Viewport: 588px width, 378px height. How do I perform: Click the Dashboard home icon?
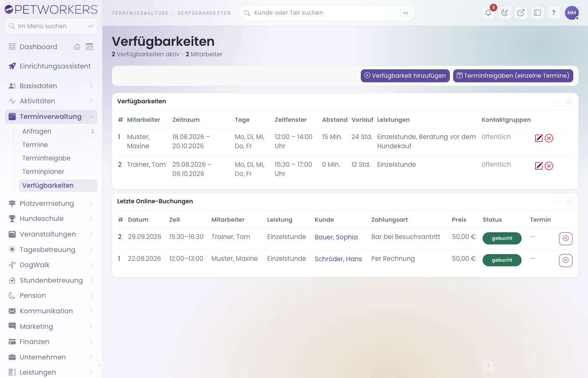(77, 47)
